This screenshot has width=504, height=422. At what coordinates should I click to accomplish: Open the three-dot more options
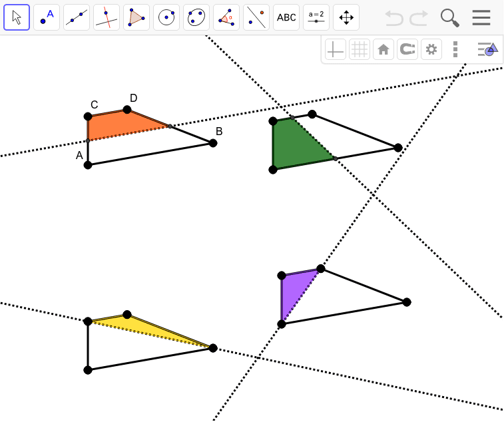(x=455, y=49)
